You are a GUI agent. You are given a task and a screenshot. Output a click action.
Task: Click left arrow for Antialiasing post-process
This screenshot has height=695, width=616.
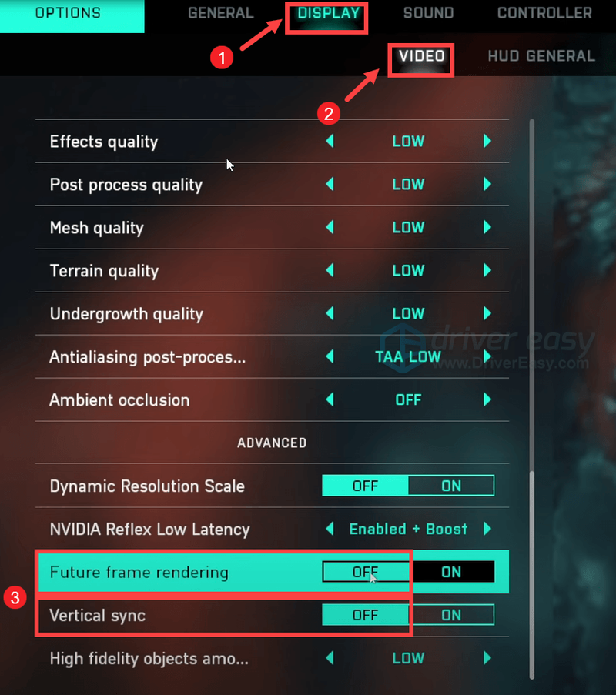(330, 356)
